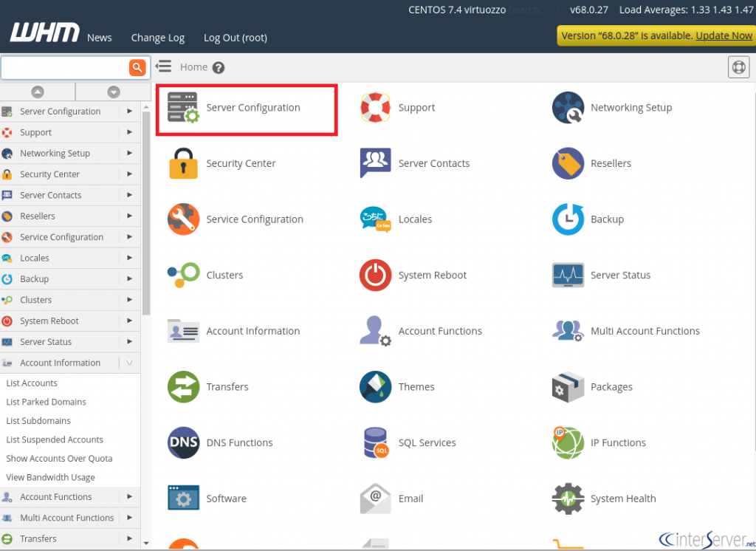Collapse the Account Information section arrow
This screenshot has width=756, height=551.
click(x=129, y=363)
